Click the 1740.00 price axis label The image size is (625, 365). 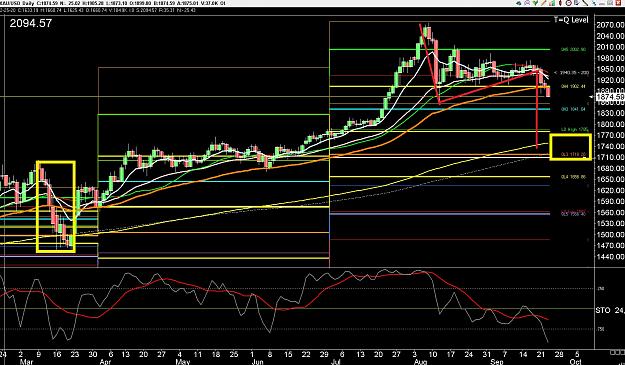coord(610,146)
